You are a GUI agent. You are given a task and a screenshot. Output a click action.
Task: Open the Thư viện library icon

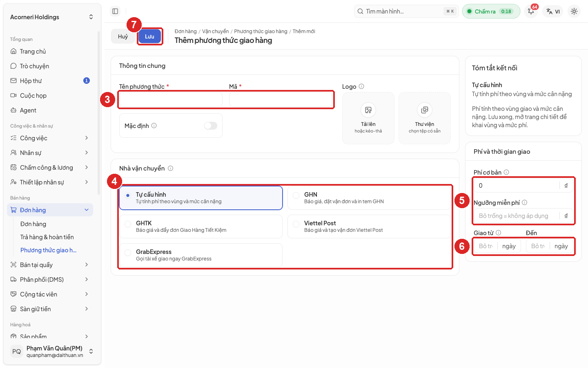coord(425,110)
